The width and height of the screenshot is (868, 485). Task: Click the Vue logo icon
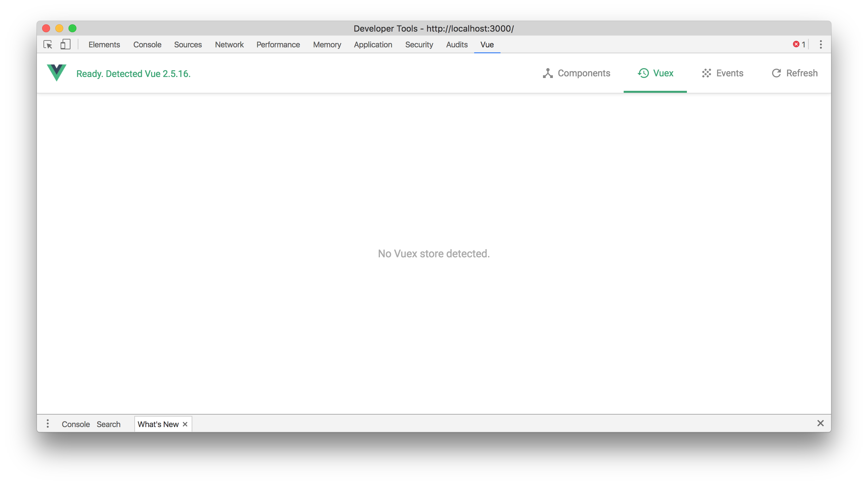[x=57, y=72]
